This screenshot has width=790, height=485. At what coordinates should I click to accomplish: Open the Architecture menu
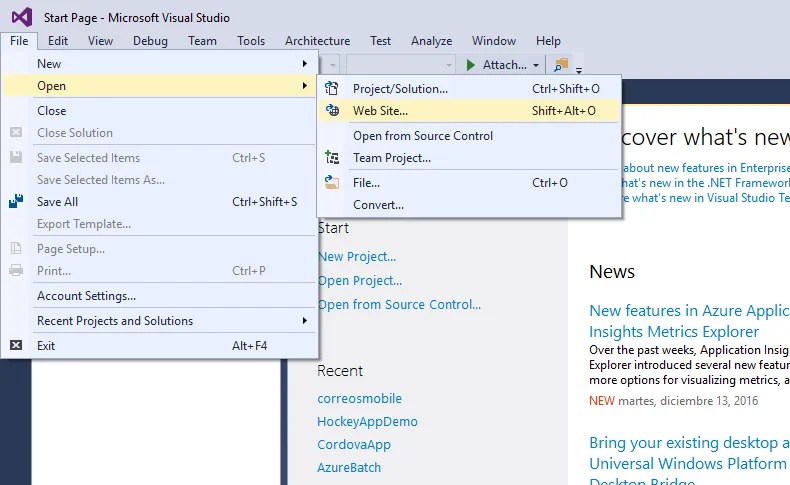[317, 41]
